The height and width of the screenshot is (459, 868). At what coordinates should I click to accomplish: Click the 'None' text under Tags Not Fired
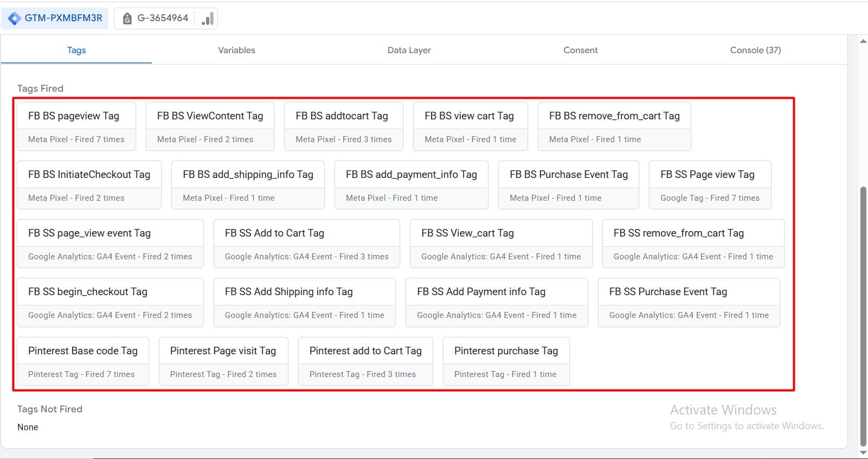tap(28, 427)
